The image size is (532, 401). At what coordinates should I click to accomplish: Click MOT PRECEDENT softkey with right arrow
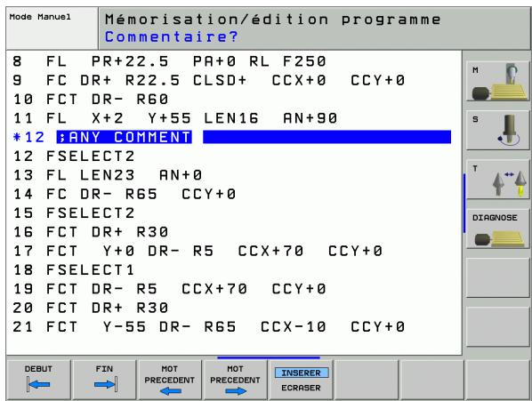point(235,380)
